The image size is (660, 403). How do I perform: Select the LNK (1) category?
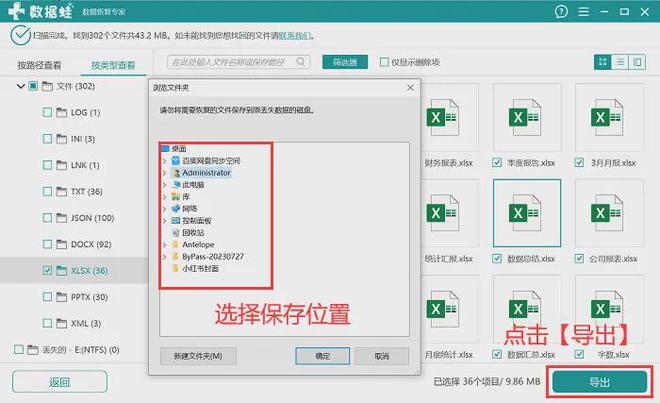tap(85, 165)
